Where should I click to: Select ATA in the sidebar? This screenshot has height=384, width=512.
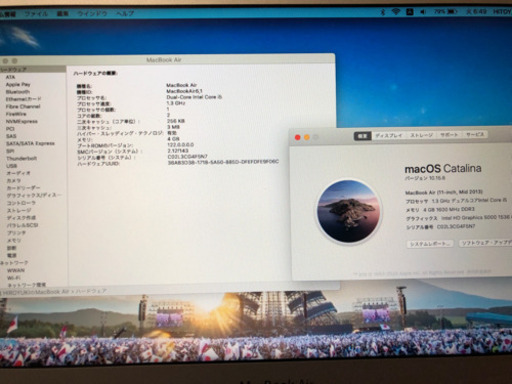tap(10, 77)
